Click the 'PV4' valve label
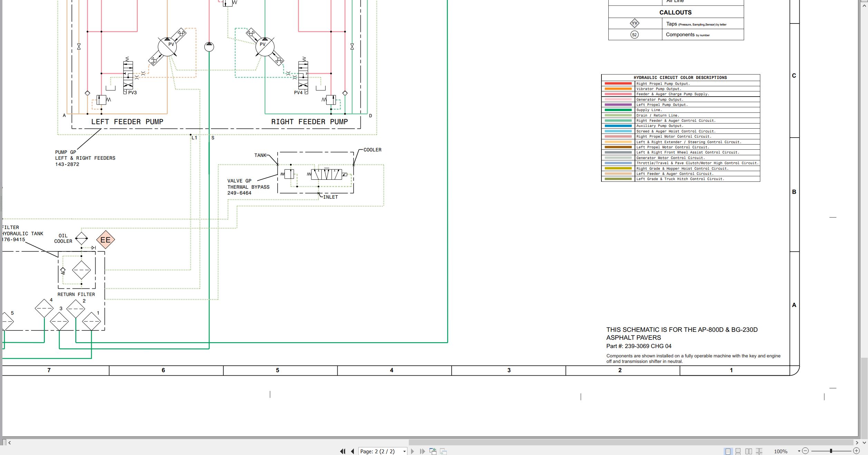This screenshot has height=455, width=868. click(298, 92)
